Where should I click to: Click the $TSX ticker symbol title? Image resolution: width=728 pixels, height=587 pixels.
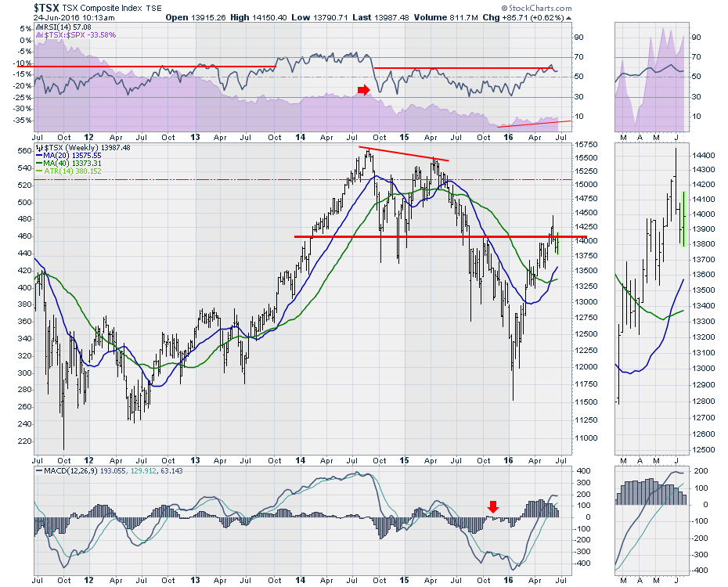(x=46, y=8)
